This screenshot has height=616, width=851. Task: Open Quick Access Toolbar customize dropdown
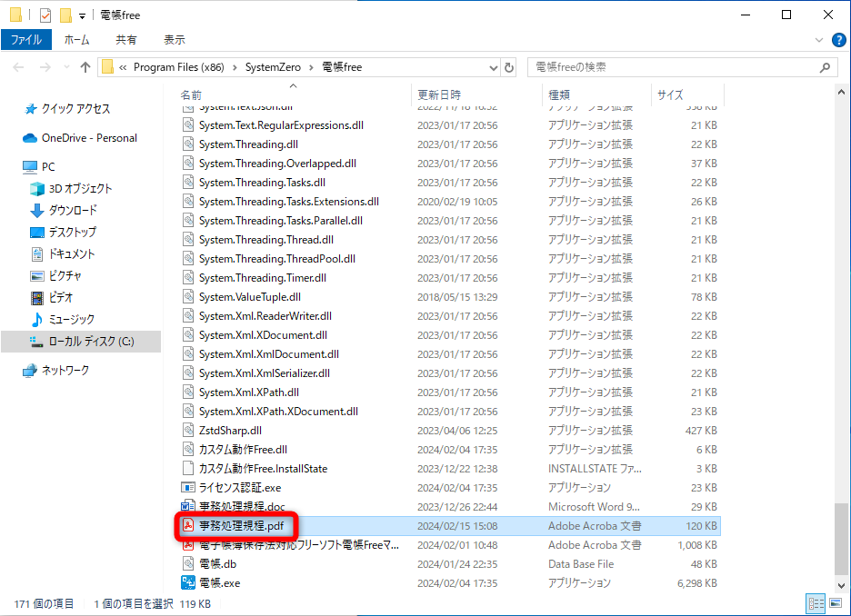(82, 15)
